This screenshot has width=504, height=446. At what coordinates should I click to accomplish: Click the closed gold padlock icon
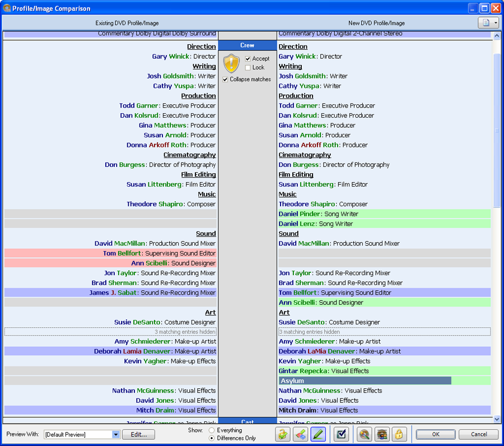[399, 434]
